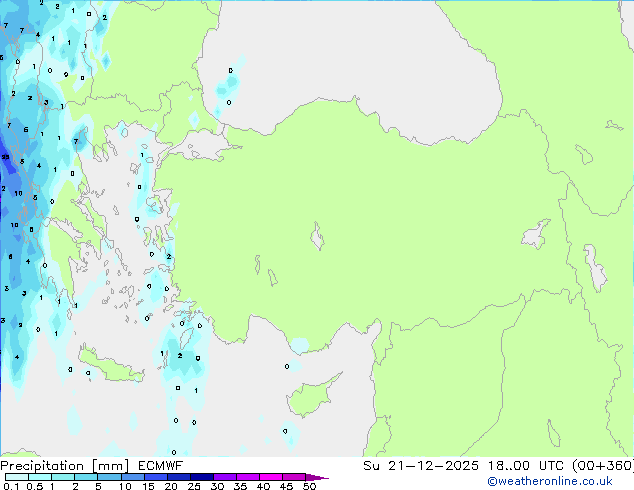Image resolution: width=634 pixels, height=490 pixels.
Task: Select the 25–30 mm legend swatch
Action: [201, 477]
